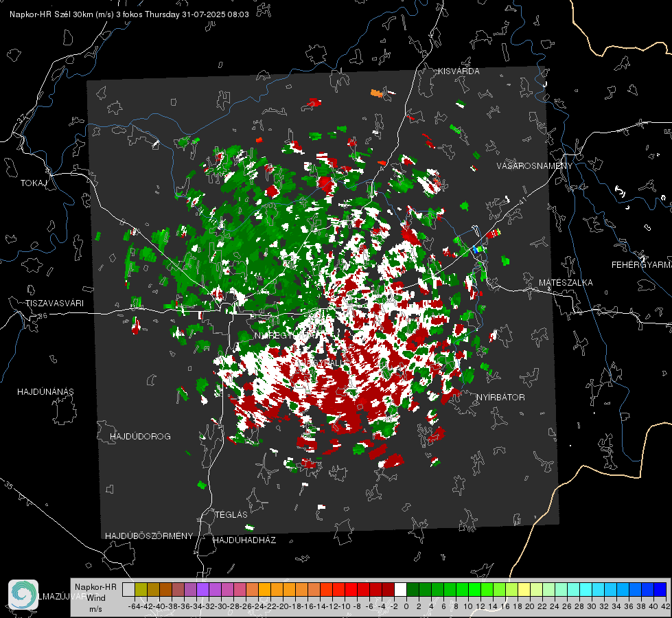Viewport: 672px width, 618px height.
Task: Select the olive -64 m/s legend swatch
Action: tap(141, 589)
